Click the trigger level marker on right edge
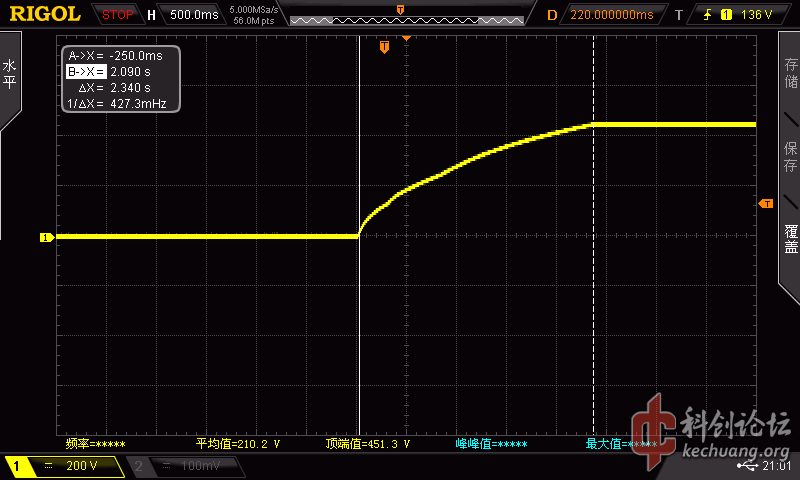 [x=766, y=203]
